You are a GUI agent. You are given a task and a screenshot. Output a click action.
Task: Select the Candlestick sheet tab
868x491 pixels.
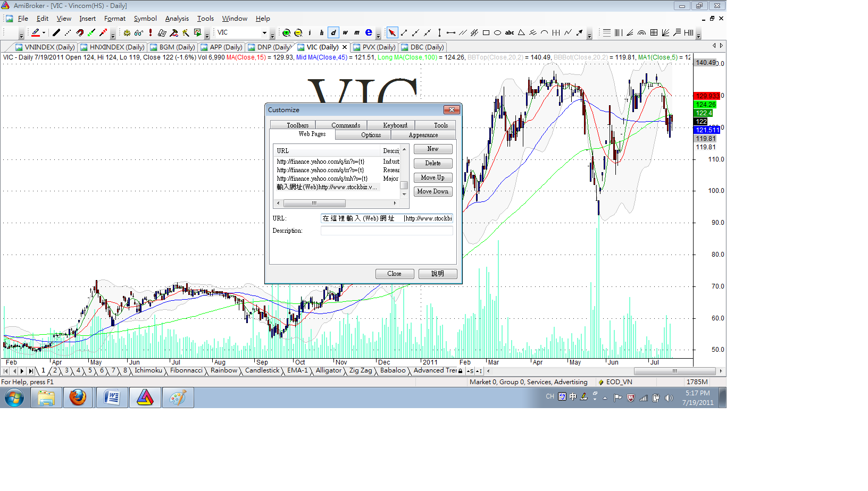click(x=262, y=370)
